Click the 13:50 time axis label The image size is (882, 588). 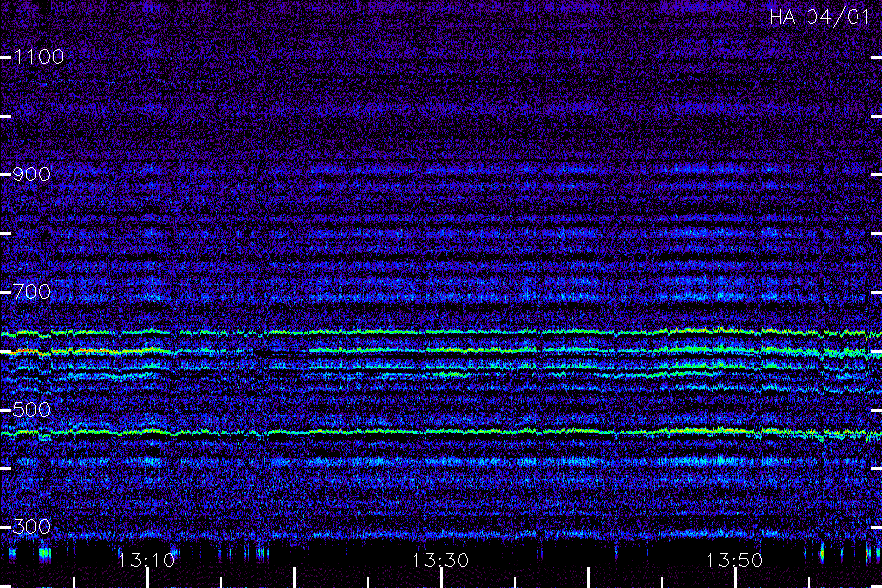pyautogui.click(x=735, y=561)
